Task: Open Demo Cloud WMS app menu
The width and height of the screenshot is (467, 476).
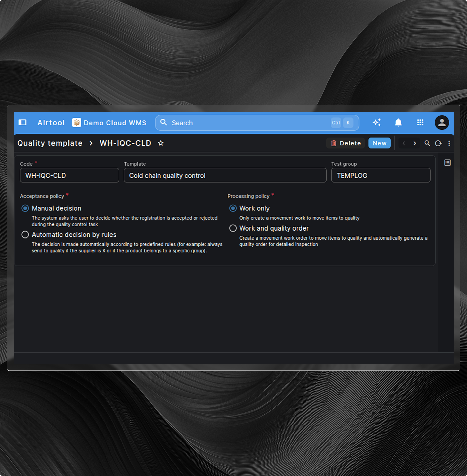Action: tap(109, 123)
